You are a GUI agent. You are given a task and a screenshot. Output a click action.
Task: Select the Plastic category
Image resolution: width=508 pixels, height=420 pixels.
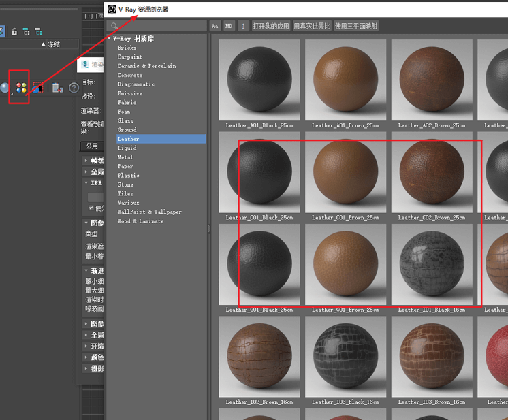(x=128, y=175)
